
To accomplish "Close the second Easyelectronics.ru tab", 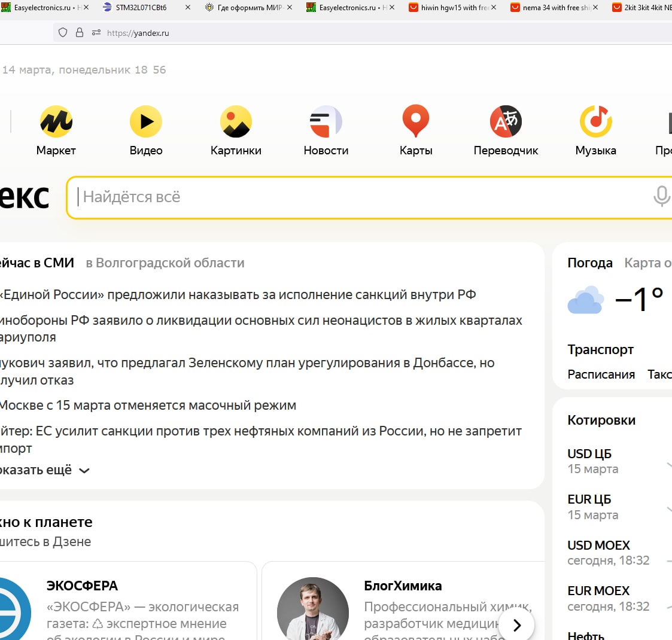I will click(x=392, y=8).
